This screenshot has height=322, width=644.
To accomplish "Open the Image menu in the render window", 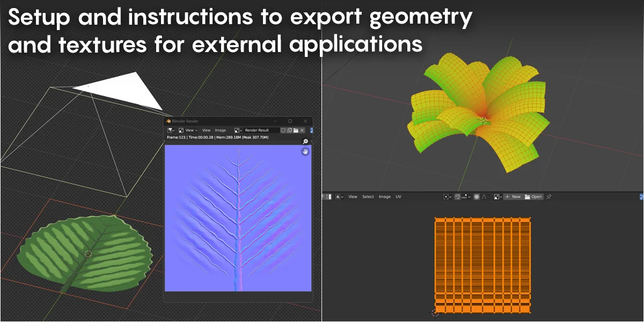I will 221,130.
